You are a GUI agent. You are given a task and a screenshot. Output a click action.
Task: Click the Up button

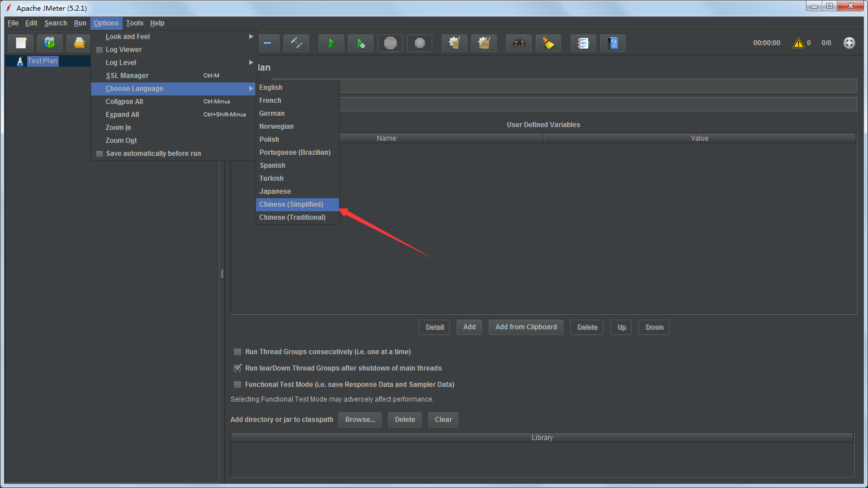click(622, 328)
